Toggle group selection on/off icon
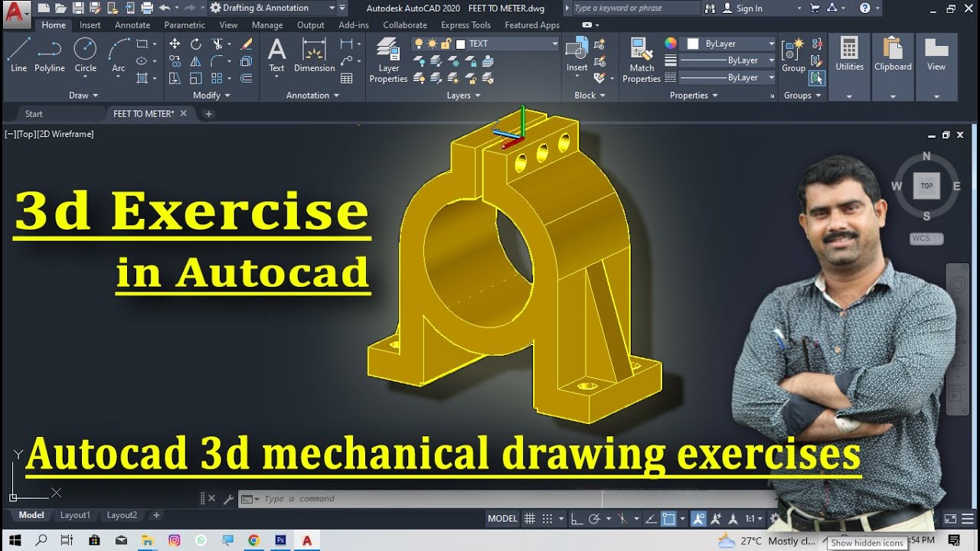 [x=818, y=77]
